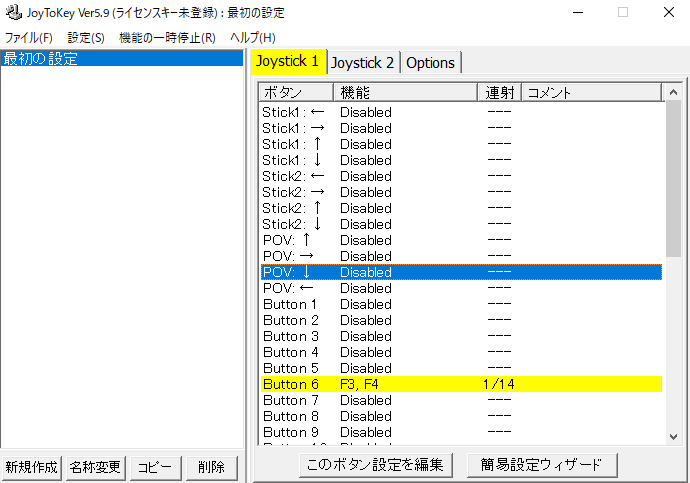Image resolution: width=690 pixels, height=483 pixels.
Task: Click the 名称変更 button
Action: (95, 467)
